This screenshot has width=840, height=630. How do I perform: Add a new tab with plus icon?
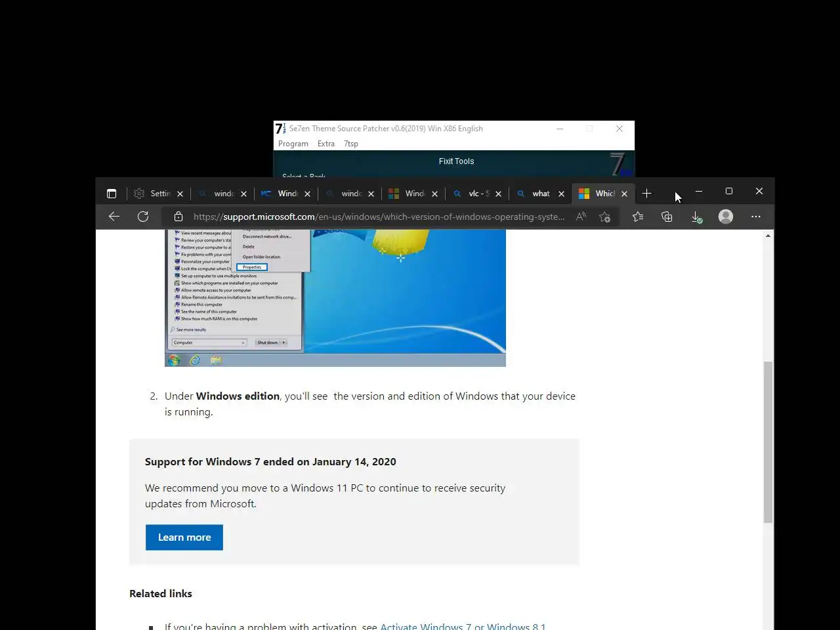point(646,194)
